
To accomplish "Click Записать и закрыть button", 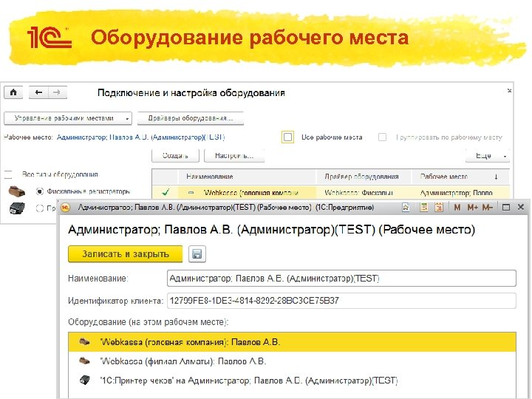I will click(125, 254).
